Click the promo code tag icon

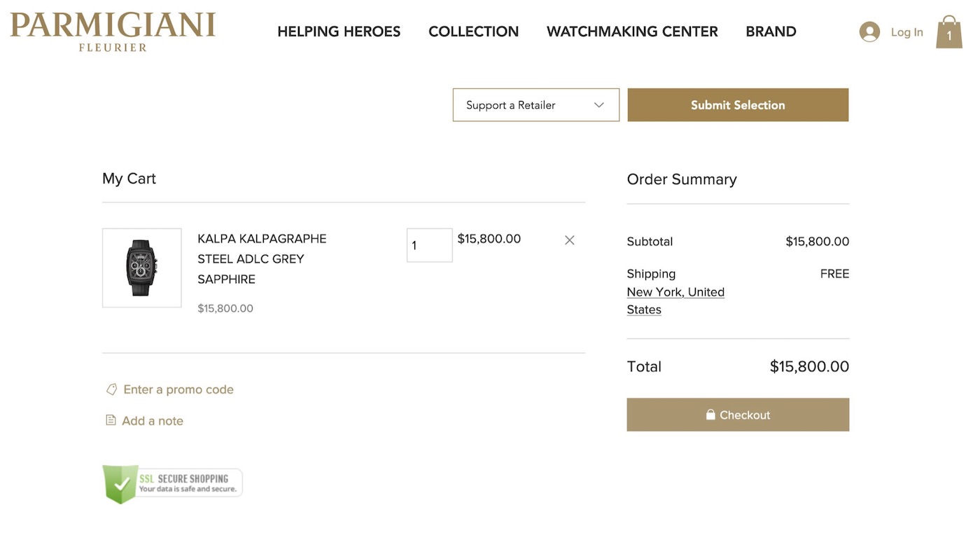(111, 389)
